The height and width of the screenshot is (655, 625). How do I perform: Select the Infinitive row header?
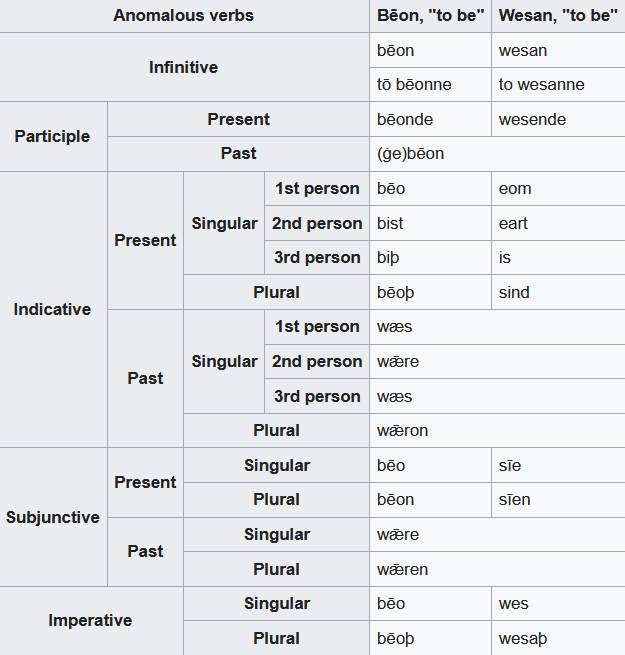click(184, 67)
